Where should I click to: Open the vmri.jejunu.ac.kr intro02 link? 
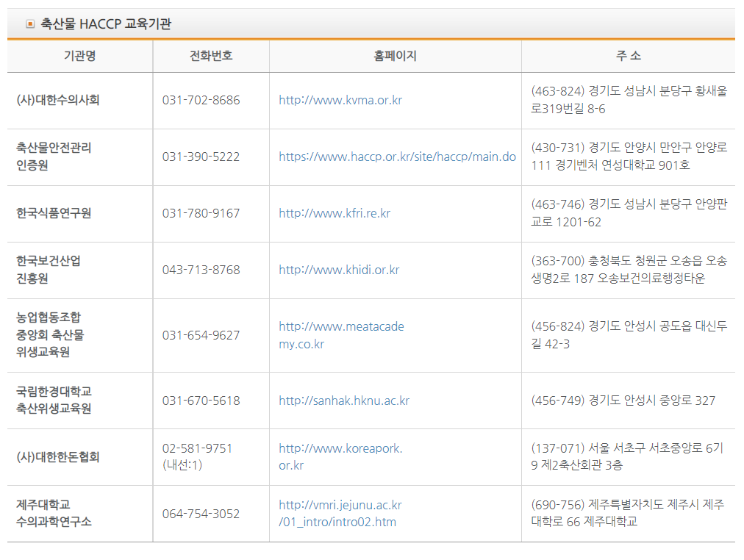pos(340,513)
